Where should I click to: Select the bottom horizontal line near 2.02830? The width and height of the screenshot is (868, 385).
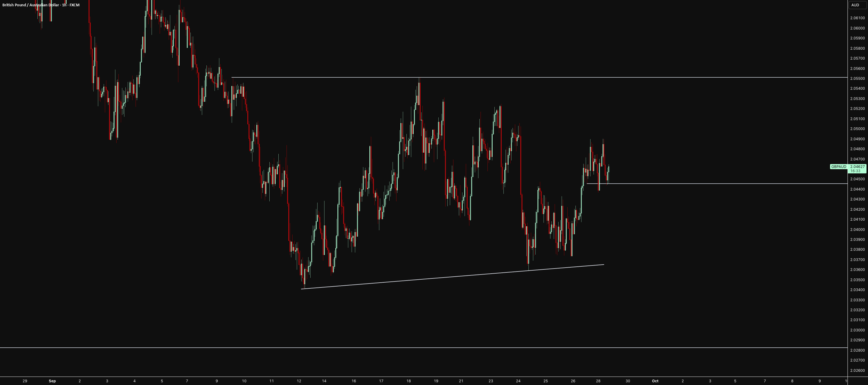[424, 348]
